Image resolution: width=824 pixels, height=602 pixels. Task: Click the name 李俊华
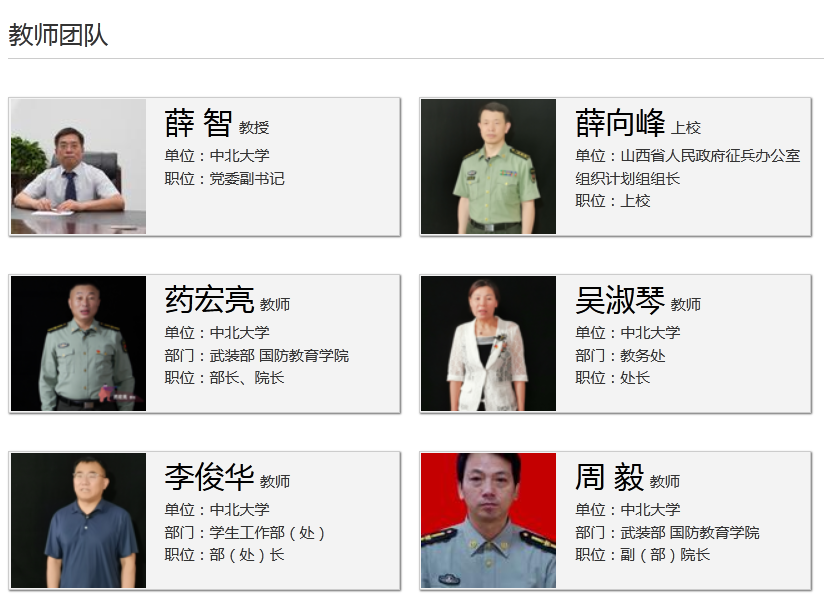(x=209, y=477)
